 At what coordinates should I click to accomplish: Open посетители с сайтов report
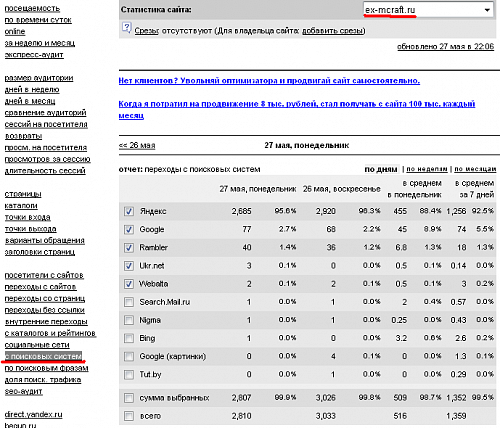click(44, 276)
